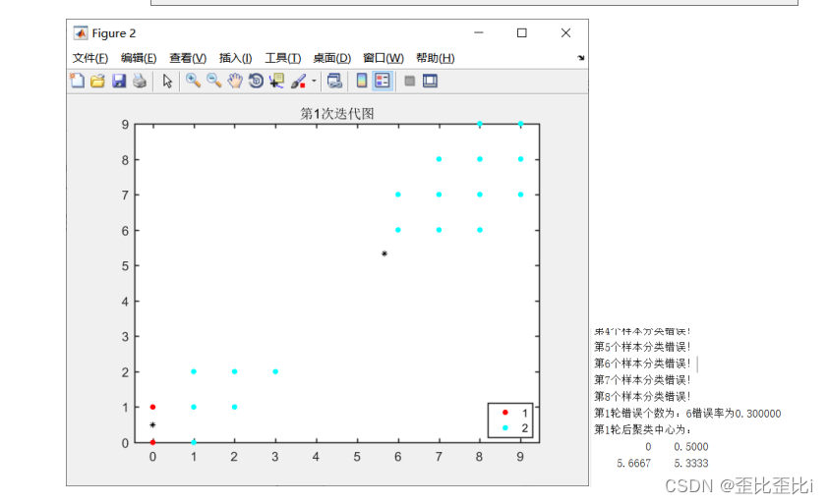Screen dimensions: 828x504
Task: Click the line 第1轮后聚类中心为：
Action: coord(643,429)
